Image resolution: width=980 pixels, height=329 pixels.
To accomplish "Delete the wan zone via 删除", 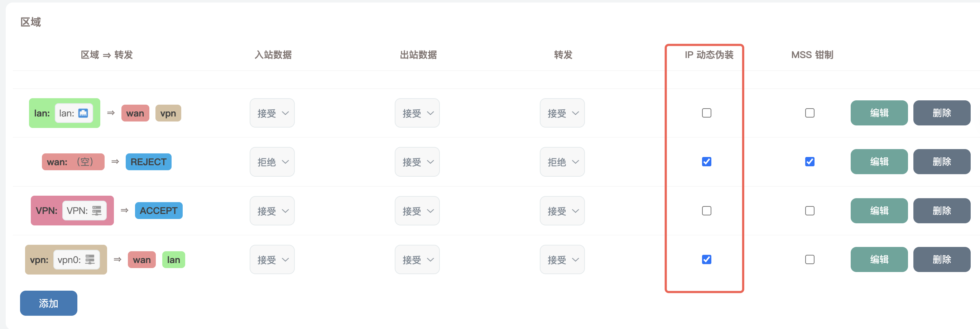I will (x=942, y=162).
